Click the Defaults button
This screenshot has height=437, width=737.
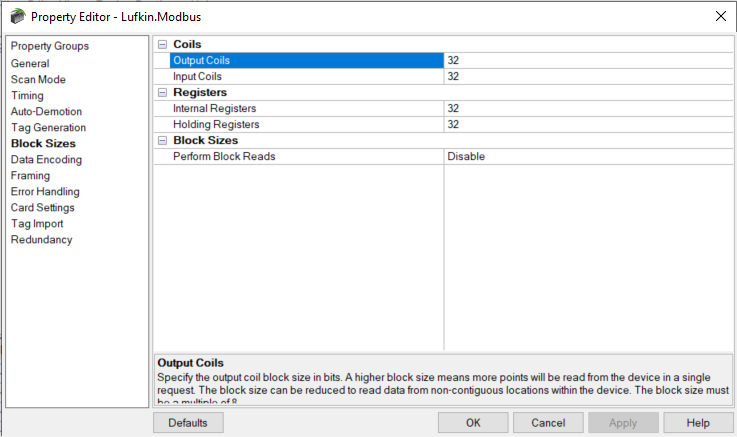point(188,423)
